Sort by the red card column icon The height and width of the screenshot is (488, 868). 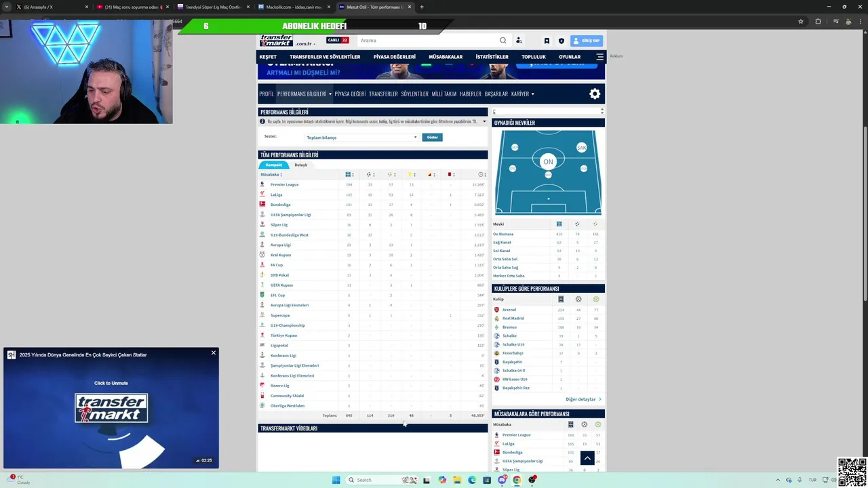[449, 175]
